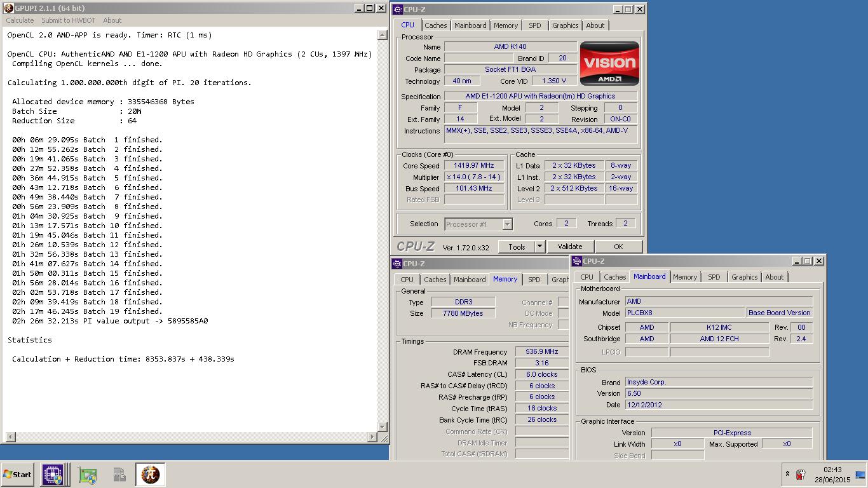This screenshot has width=868, height=488.
Task: Click the title bar icon of the CPU-Z Memory window
Action: [397, 264]
